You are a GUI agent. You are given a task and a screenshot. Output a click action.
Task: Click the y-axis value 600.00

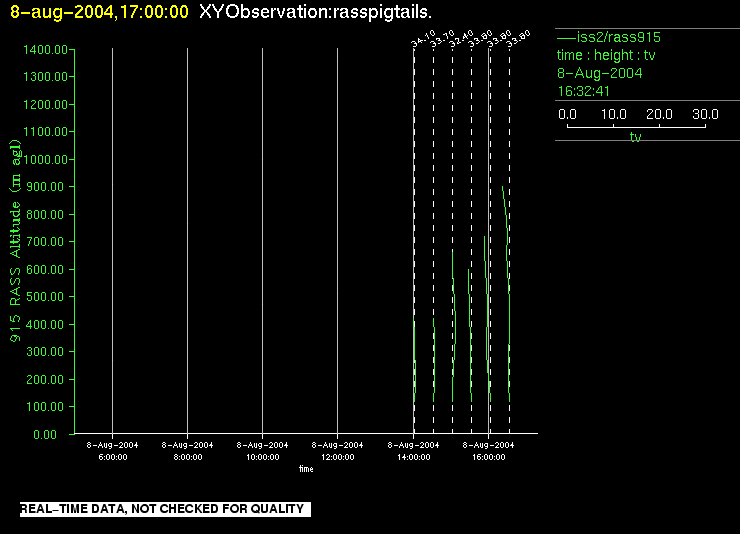[x=45, y=269]
